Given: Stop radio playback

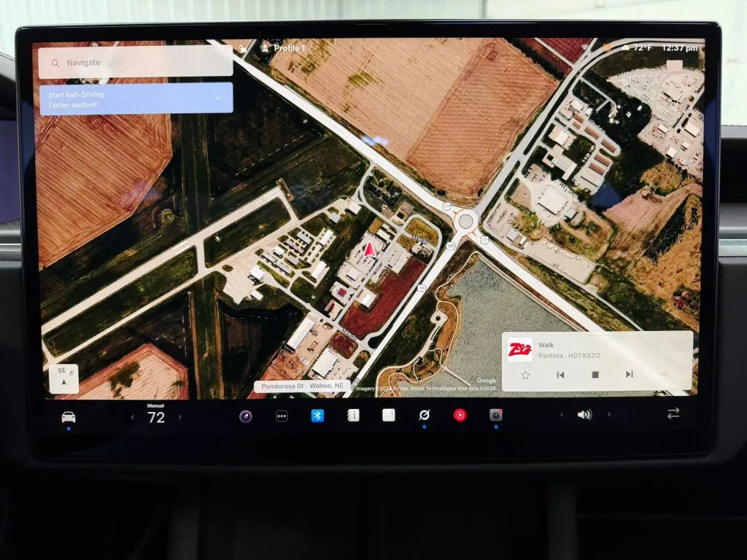Looking at the screenshot, I should click(595, 375).
